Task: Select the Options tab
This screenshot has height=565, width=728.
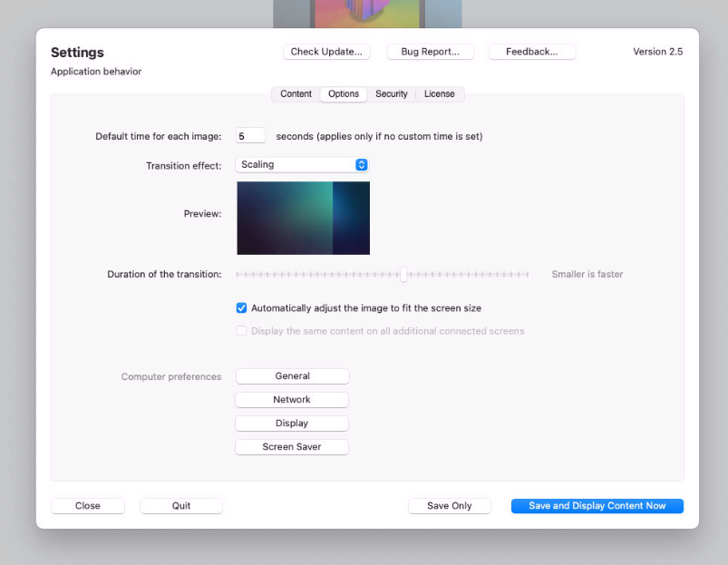Action: pos(344,93)
